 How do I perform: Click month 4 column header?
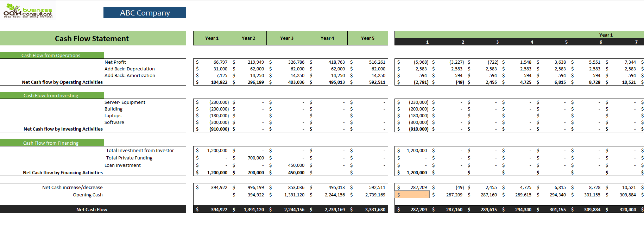click(532, 42)
